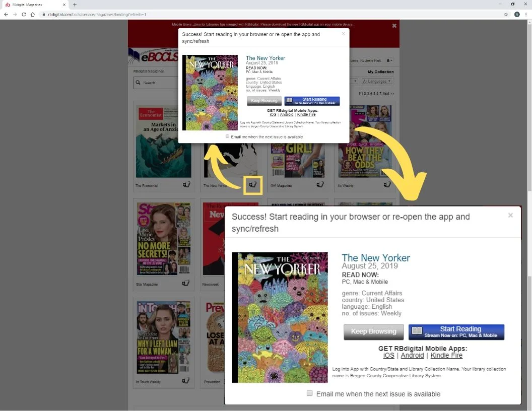Go to results page 7
Viewport: 532px width, 411px height.
pos(380,93)
